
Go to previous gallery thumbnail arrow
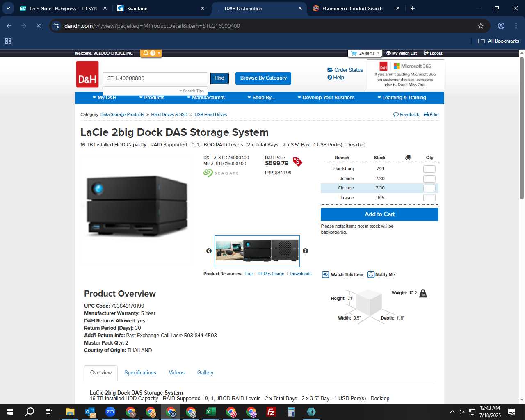point(209,251)
